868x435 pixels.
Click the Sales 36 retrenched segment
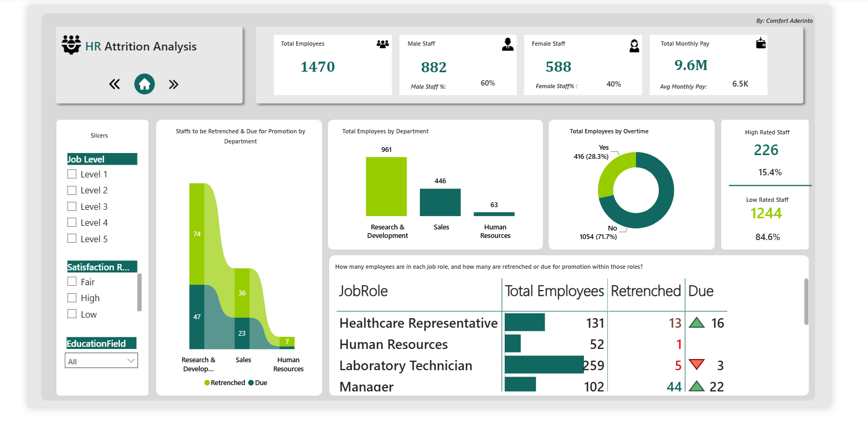(242, 293)
